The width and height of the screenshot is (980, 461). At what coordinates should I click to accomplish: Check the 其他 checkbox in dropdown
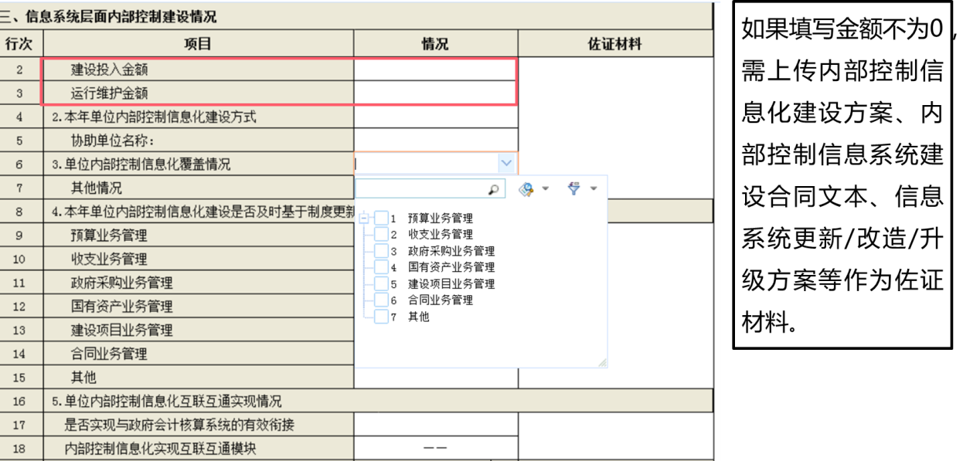(381, 317)
